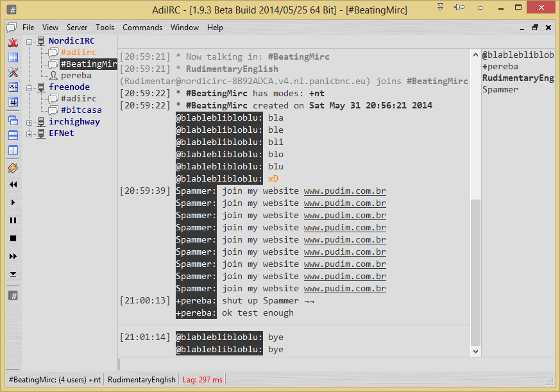Open the Help menu
Image resolution: width=560 pixels, height=392 pixels.
(x=215, y=28)
